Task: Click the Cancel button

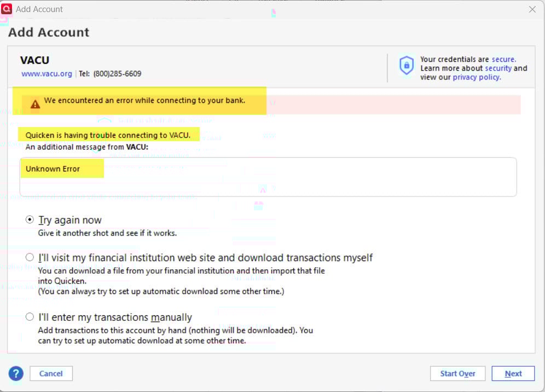Action: (x=51, y=373)
